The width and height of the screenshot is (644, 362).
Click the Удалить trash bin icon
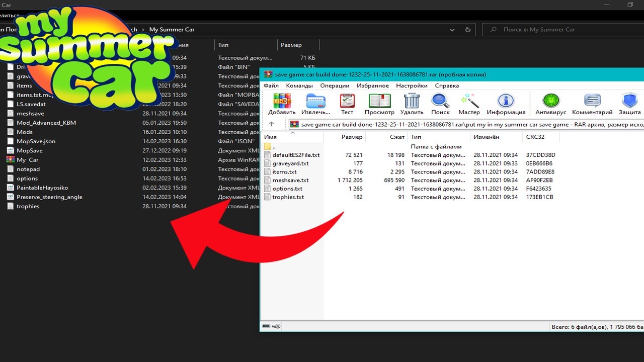point(412,103)
